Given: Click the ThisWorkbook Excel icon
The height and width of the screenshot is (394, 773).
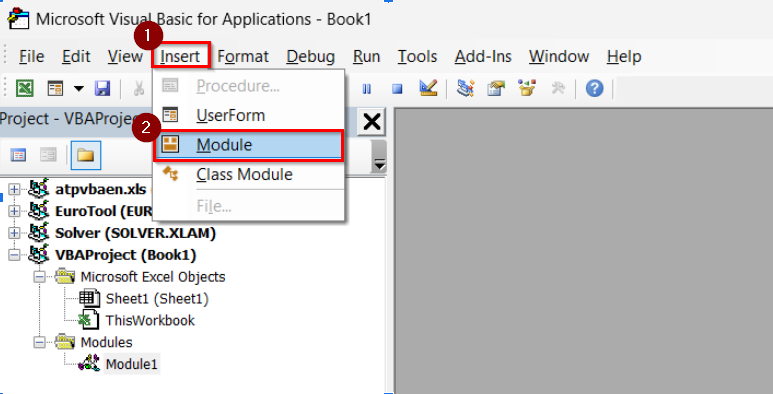Looking at the screenshot, I should [x=89, y=320].
